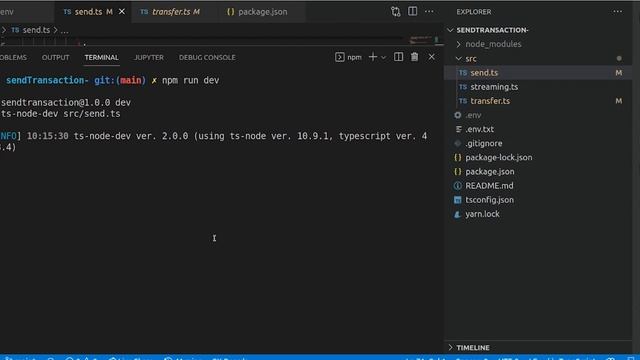Close the send.ts editor tab

tap(122, 12)
